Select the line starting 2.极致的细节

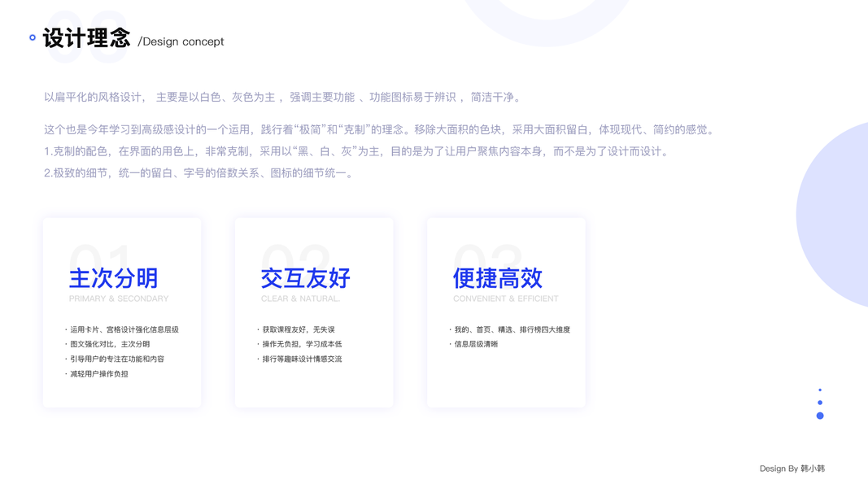200,173
